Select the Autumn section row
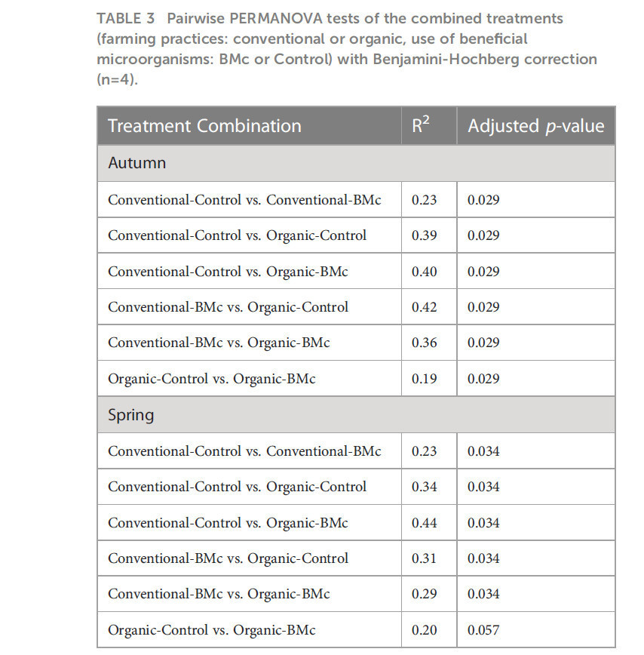This screenshot has width=644, height=655. point(356,163)
